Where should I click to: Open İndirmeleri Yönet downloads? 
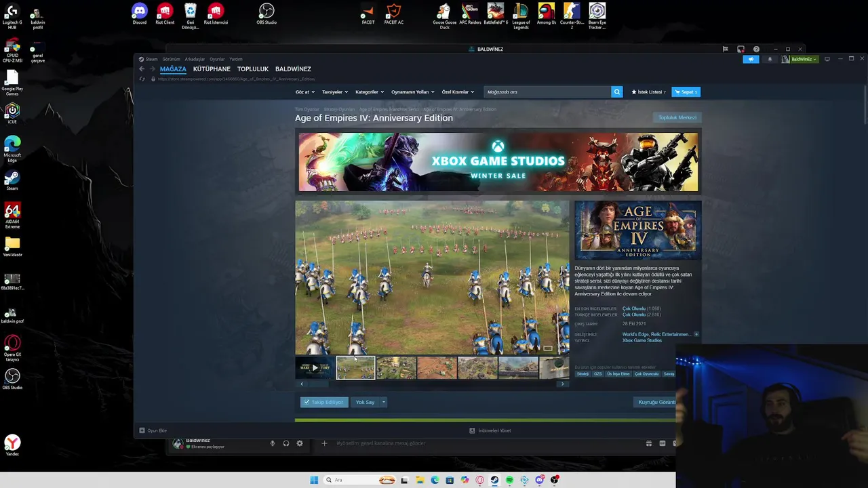click(490, 430)
